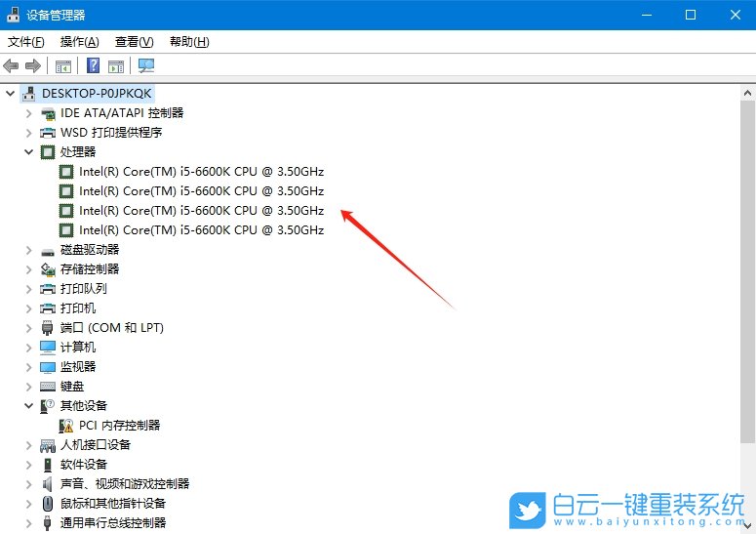Select the 键盘 category label
The height and width of the screenshot is (534, 756).
pos(72,387)
